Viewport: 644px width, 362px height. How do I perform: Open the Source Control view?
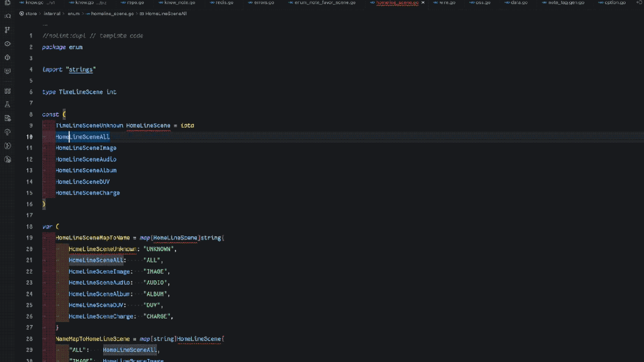[x=7, y=30]
